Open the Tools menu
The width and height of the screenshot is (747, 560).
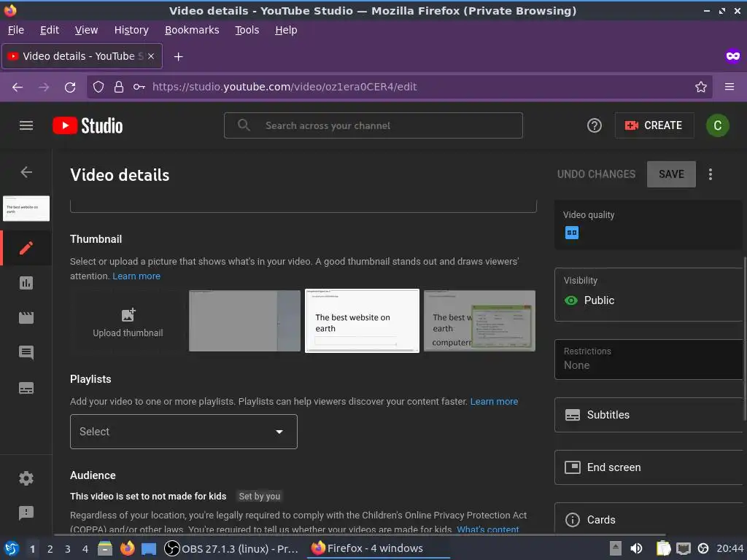247,30
